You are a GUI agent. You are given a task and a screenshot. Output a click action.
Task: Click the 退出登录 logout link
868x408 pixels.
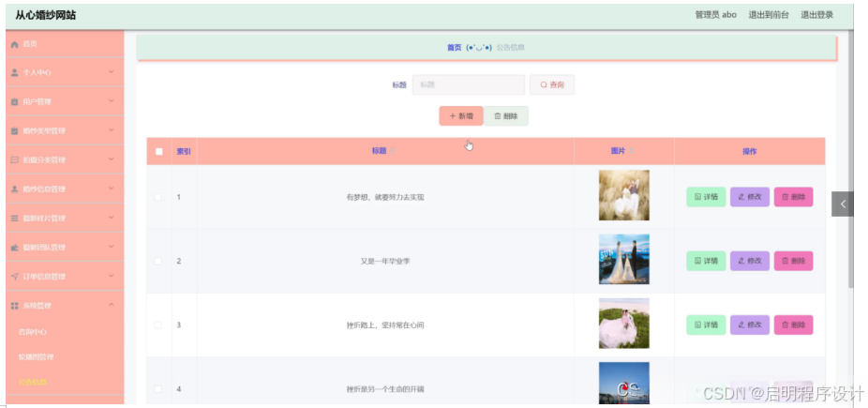pos(816,15)
